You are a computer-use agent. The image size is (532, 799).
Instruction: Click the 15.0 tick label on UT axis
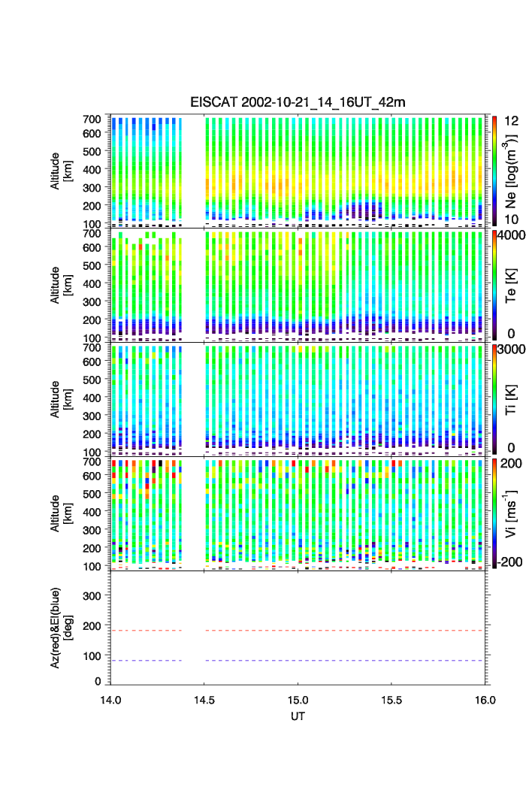click(x=298, y=699)
